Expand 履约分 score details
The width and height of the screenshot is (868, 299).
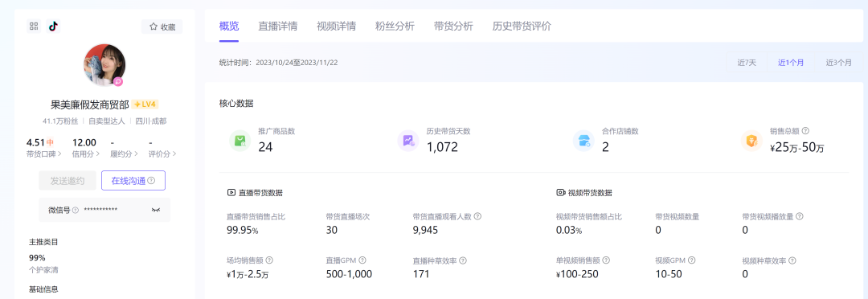coord(124,154)
